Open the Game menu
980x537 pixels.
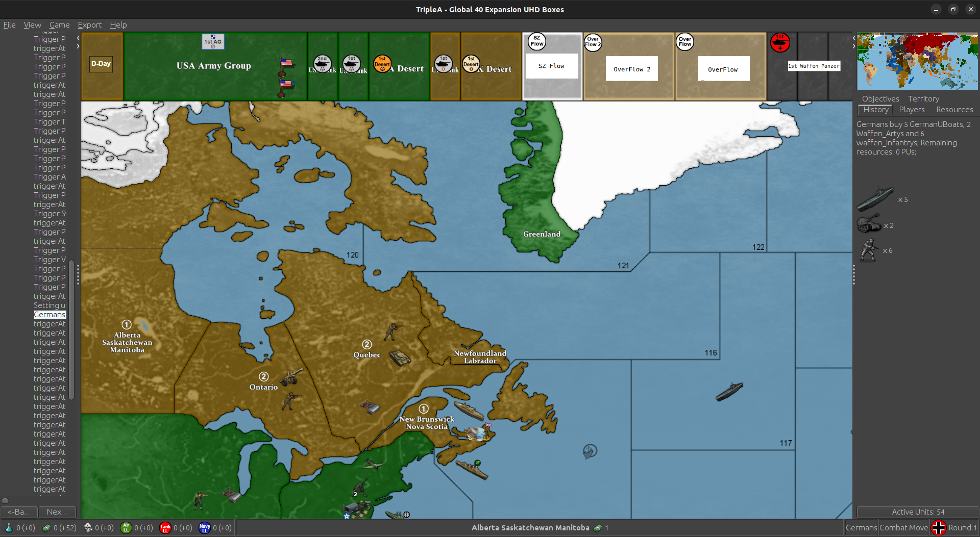pyautogui.click(x=59, y=24)
